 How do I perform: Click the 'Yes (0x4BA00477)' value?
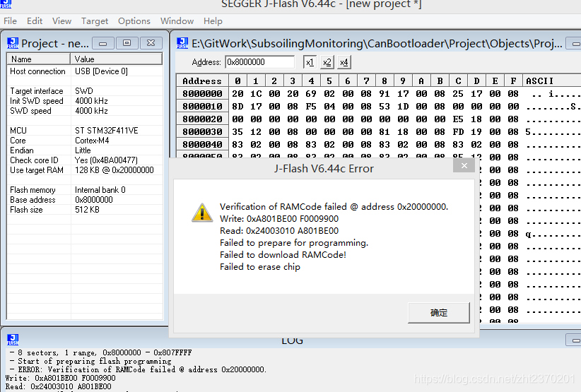[106, 160]
